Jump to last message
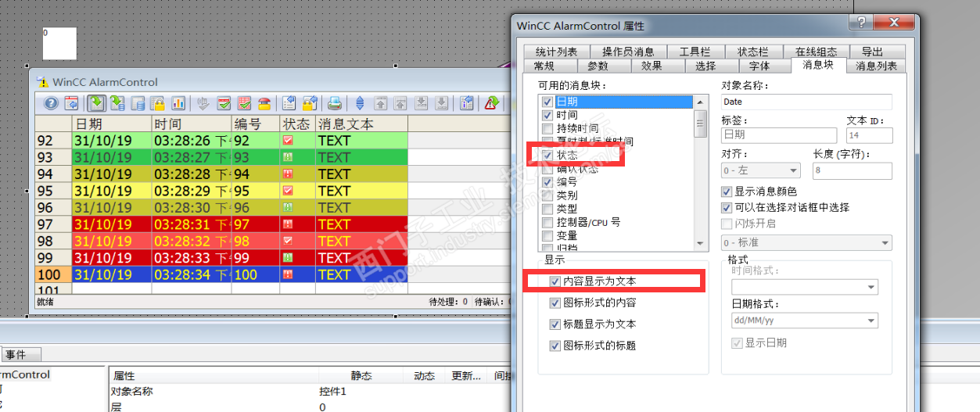Screen dimensions: 980x412 coord(441,103)
